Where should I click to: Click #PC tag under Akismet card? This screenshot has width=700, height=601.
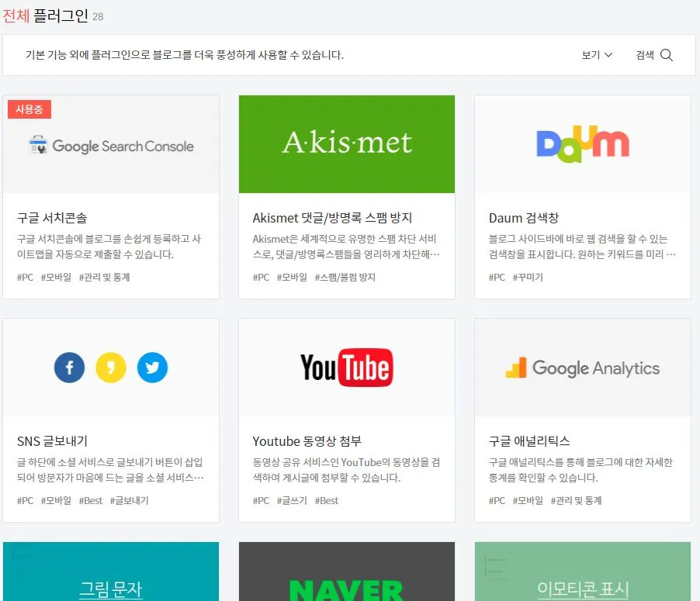point(262,277)
